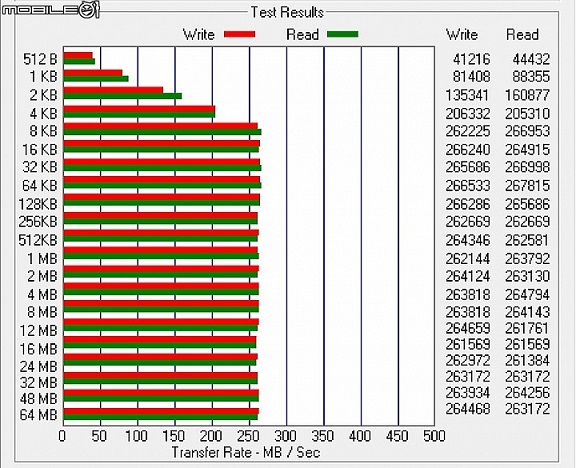Select the "1 MB" row label
The image size is (576, 468).
42,259
